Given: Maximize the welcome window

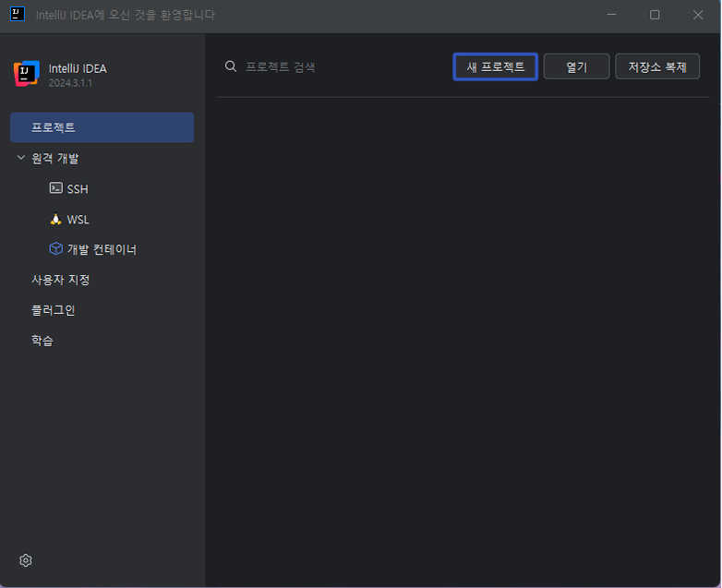Looking at the screenshot, I should click(x=655, y=15).
